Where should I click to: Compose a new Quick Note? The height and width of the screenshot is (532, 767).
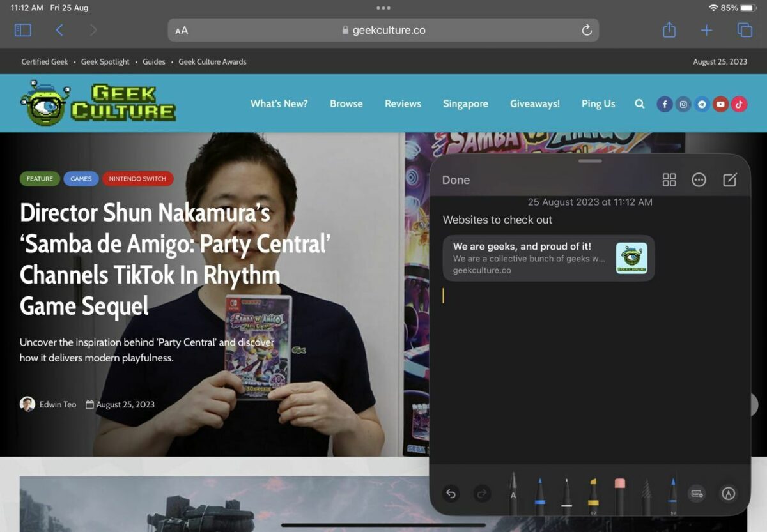[x=730, y=180]
